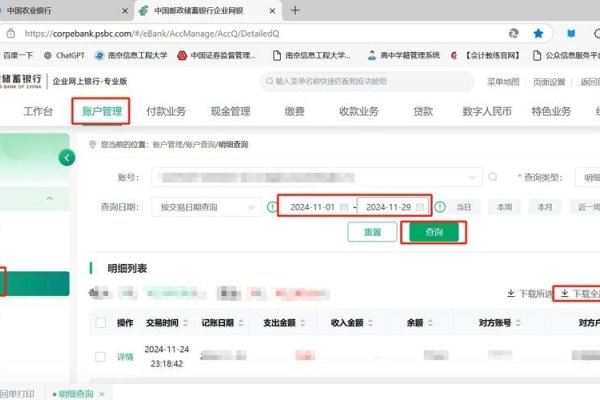The height and width of the screenshot is (400, 600).
Task: Click the info icon after end date
Action: pos(440,207)
